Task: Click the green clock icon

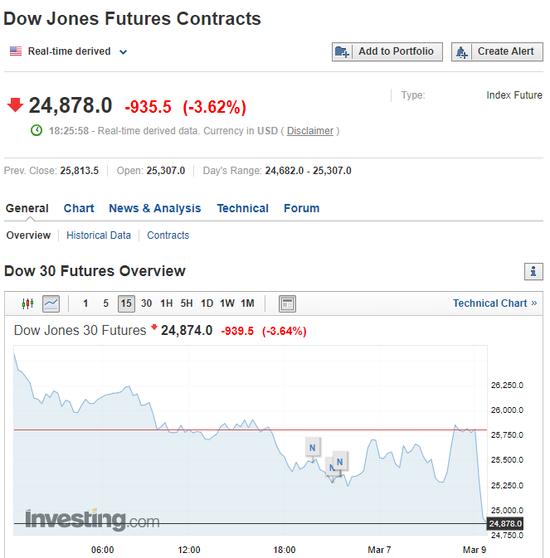Action: pyautogui.click(x=36, y=131)
